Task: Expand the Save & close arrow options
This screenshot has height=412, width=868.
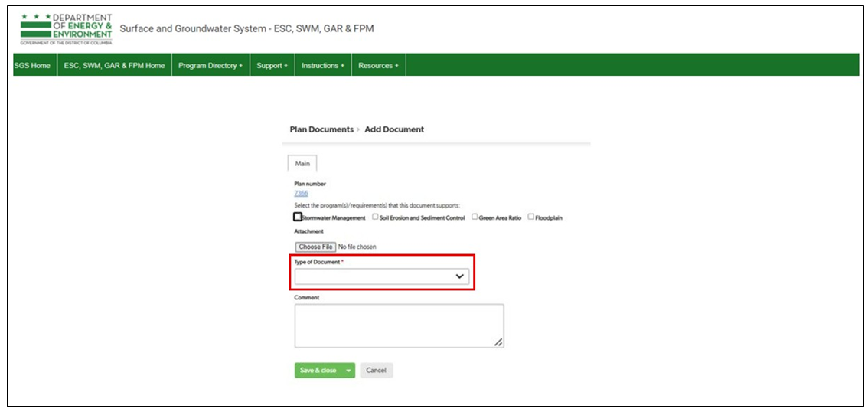Action: pos(349,371)
